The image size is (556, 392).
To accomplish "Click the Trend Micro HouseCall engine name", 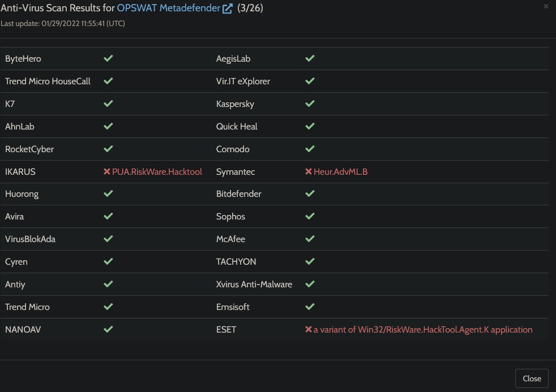I will click(48, 81).
